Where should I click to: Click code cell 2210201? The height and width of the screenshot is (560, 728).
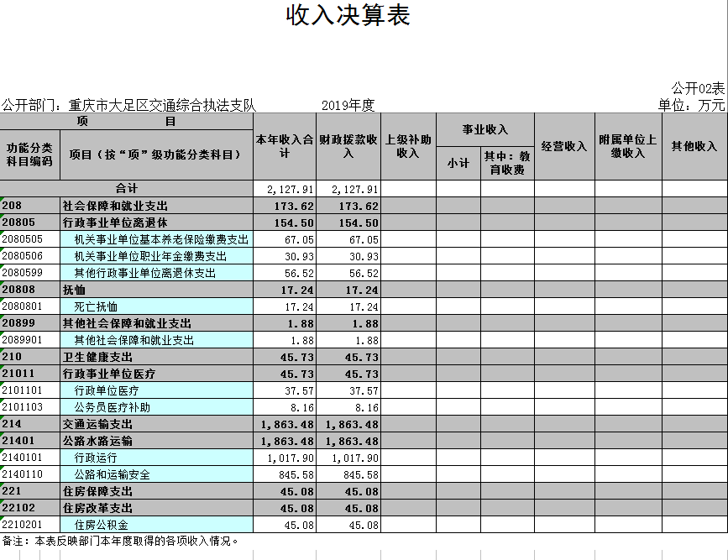[x=30, y=524]
